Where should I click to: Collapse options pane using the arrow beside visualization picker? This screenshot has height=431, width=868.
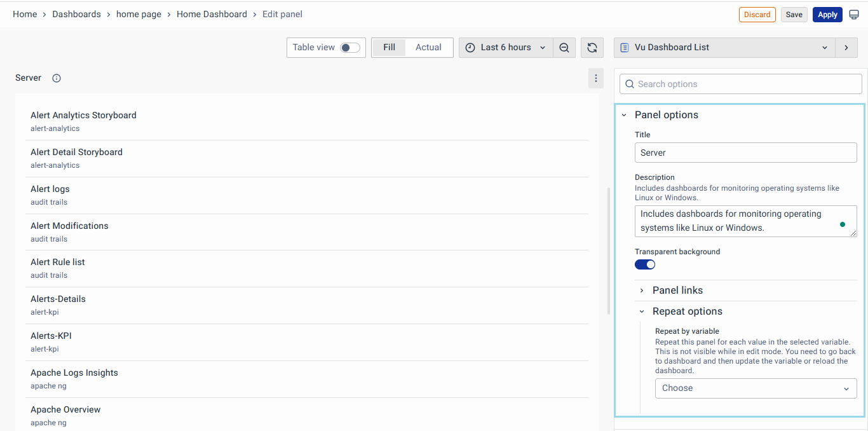click(846, 47)
